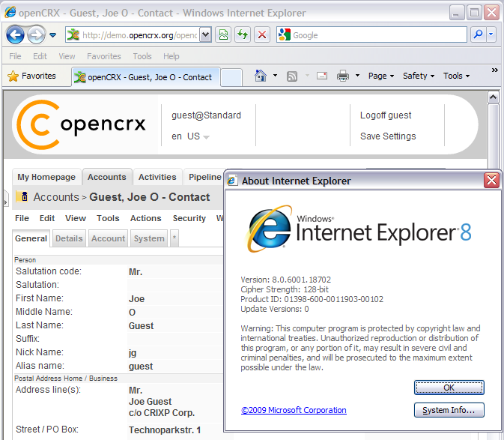Open the search provider options dropdown

[x=491, y=34]
